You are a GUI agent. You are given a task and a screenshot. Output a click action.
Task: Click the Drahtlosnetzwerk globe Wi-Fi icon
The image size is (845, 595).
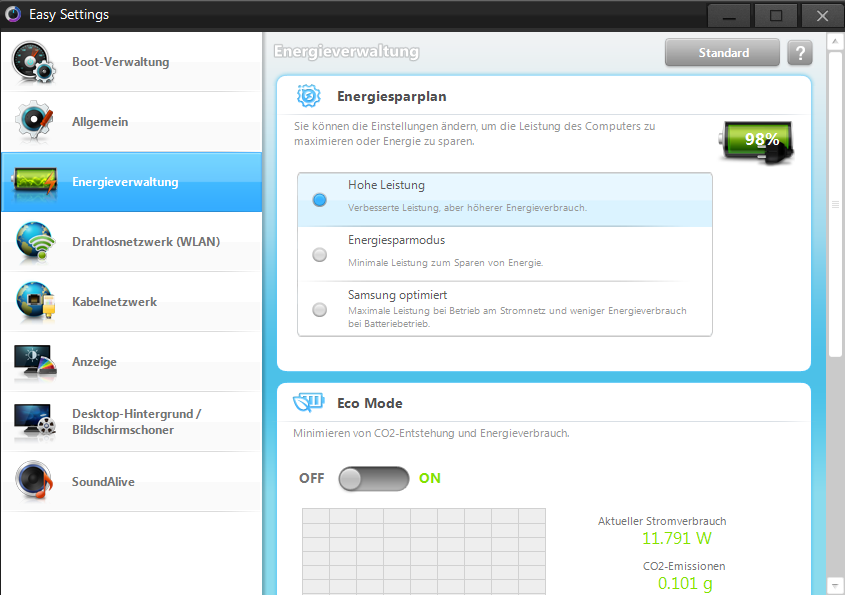coord(35,242)
